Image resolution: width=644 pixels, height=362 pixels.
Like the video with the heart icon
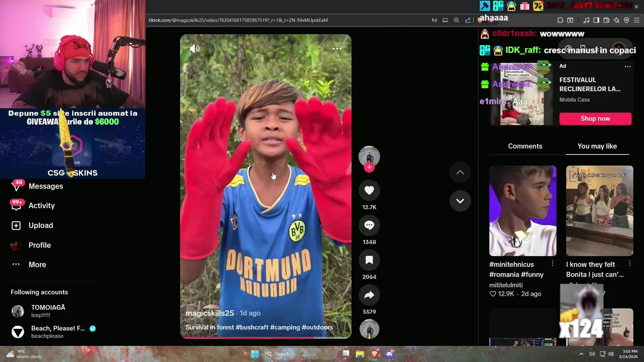click(x=369, y=190)
